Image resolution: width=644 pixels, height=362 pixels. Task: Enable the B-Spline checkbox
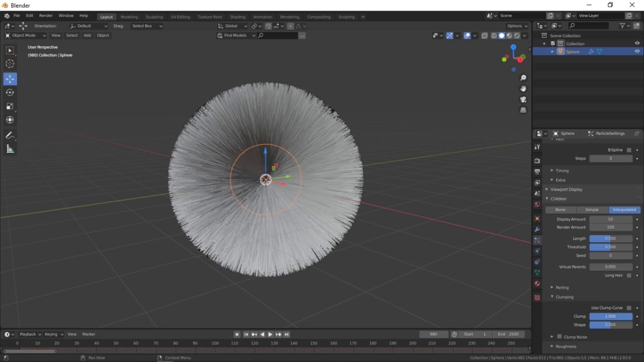click(629, 150)
